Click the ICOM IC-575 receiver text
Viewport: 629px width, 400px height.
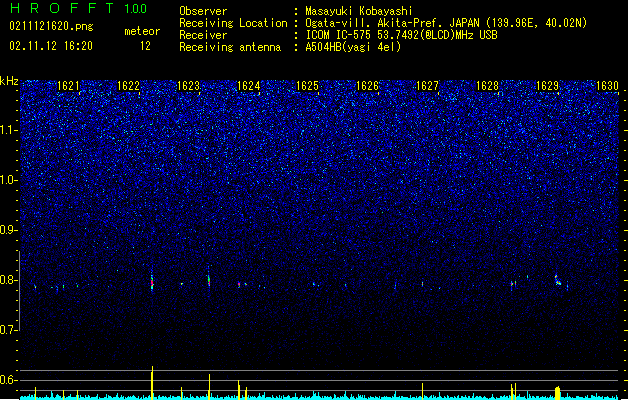(401, 35)
